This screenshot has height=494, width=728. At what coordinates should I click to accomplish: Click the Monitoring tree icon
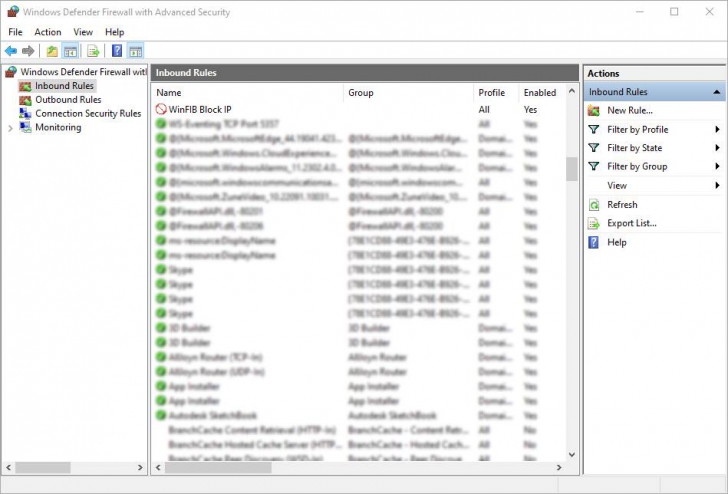[25, 127]
